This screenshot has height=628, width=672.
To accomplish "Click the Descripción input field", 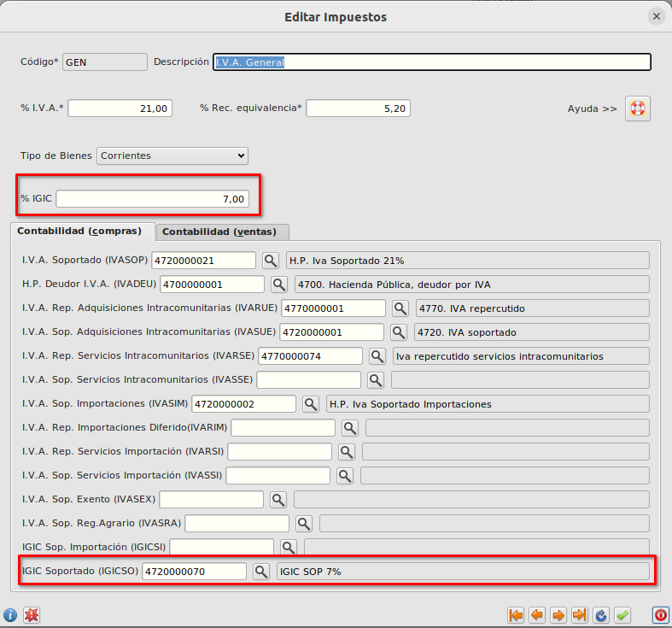I will [x=432, y=62].
